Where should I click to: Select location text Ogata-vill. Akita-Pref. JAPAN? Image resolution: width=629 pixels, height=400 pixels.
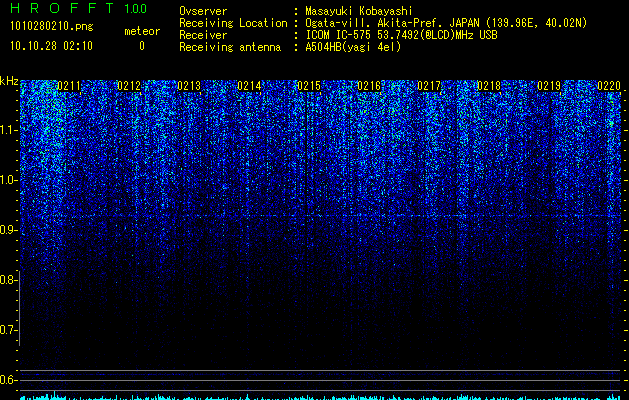(392, 23)
